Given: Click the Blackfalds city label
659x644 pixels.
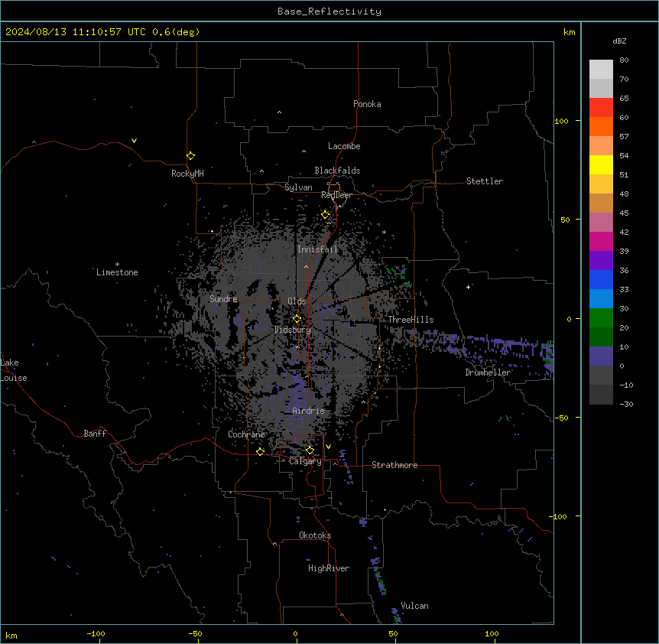Looking at the screenshot, I should pos(337,171).
